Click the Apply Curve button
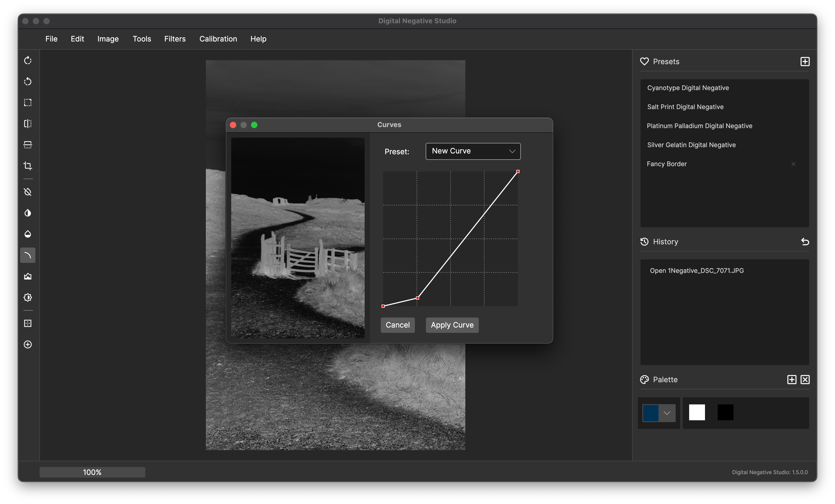This screenshot has width=835, height=504. point(452,325)
